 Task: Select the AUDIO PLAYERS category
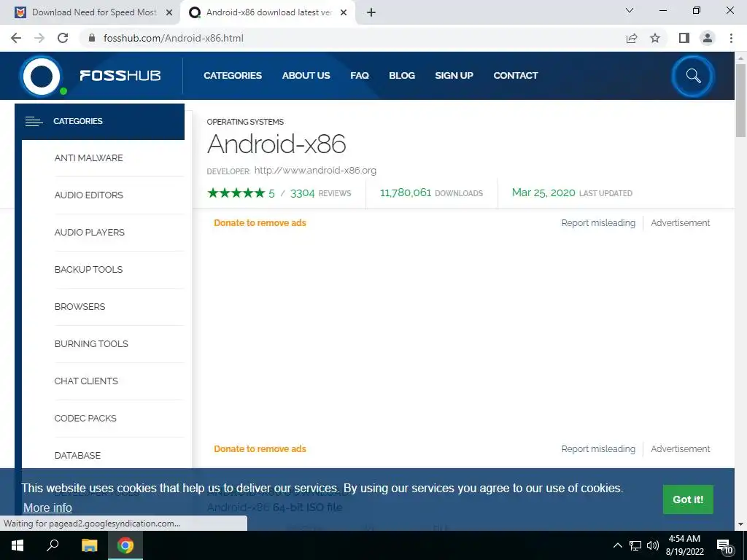click(90, 233)
